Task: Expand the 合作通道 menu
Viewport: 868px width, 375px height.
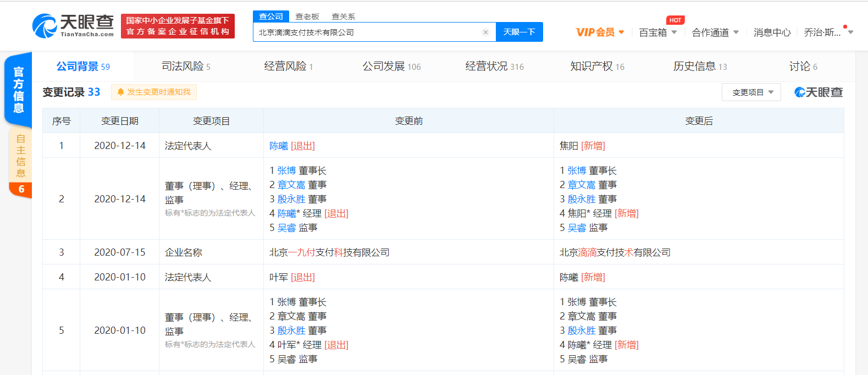Action: (715, 32)
